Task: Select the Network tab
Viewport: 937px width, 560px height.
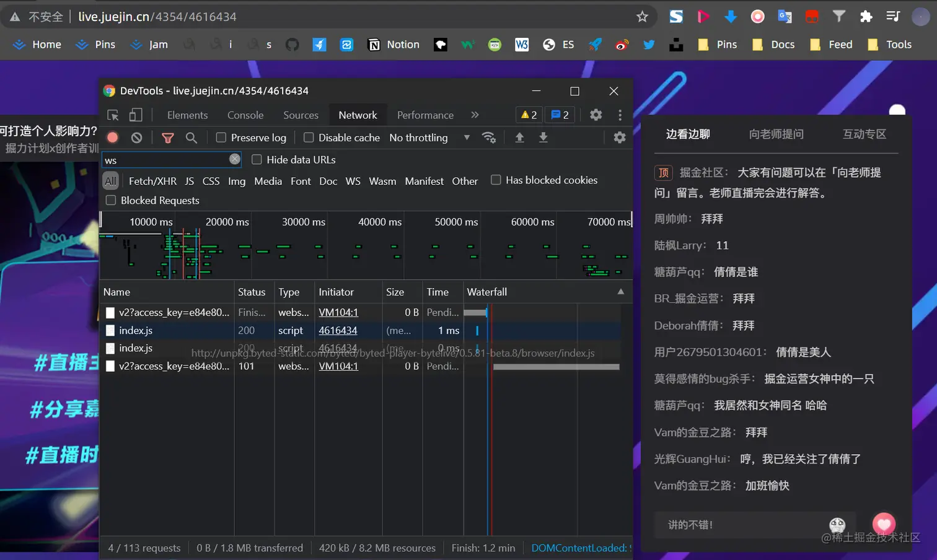Action: tap(358, 115)
